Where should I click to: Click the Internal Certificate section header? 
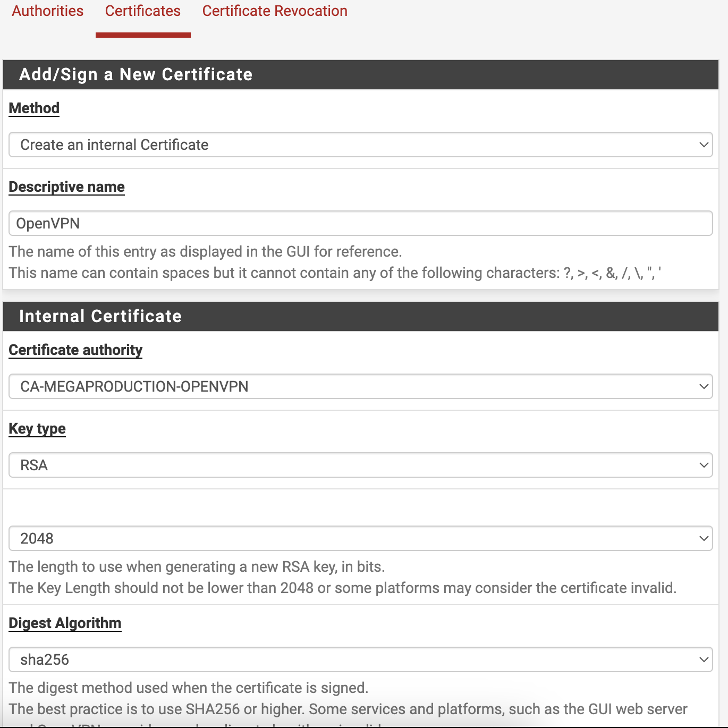tap(100, 316)
